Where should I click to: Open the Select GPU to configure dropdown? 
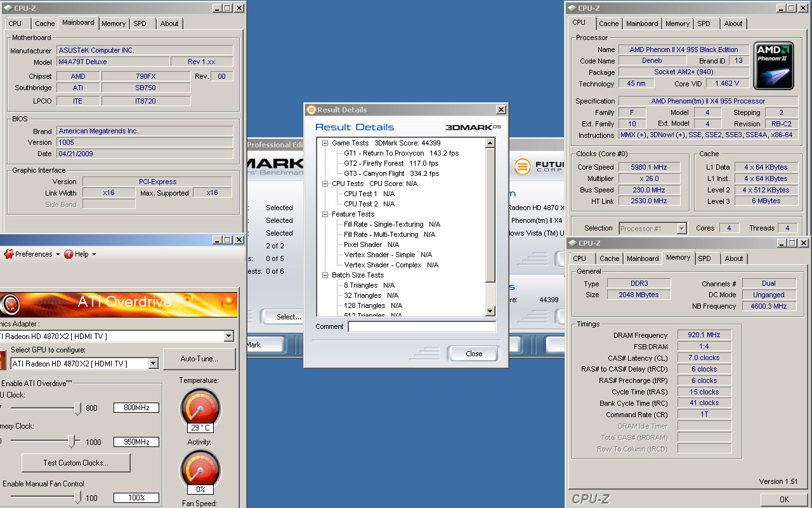pos(153,363)
